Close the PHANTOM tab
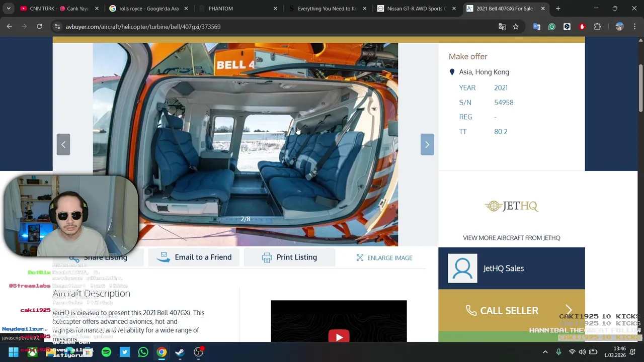 coord(275,9)
